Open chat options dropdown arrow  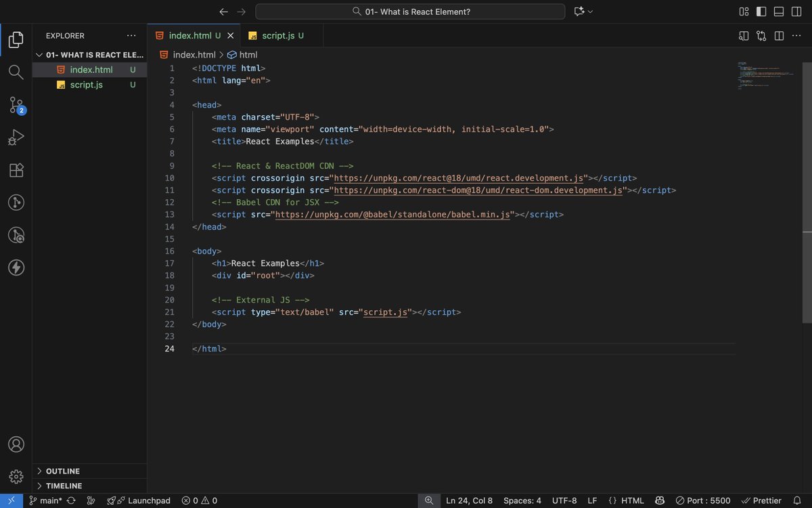pyautogui.click(x=590, y=12)
